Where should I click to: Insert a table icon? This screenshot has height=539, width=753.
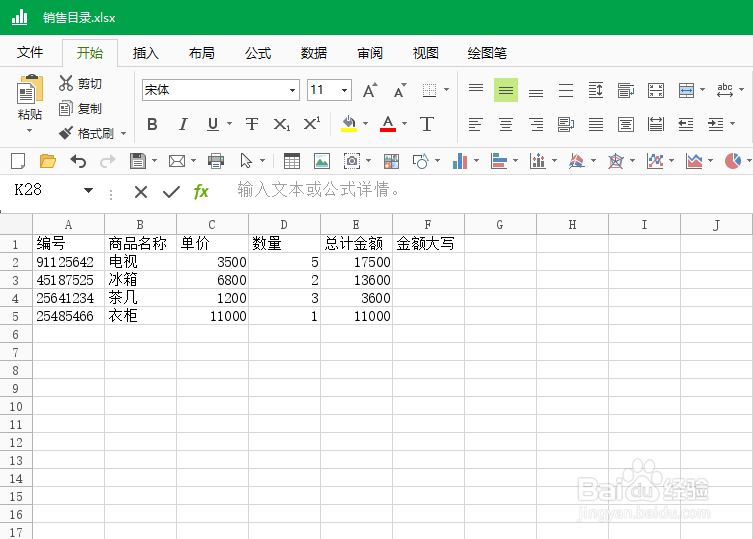[291, 161]
